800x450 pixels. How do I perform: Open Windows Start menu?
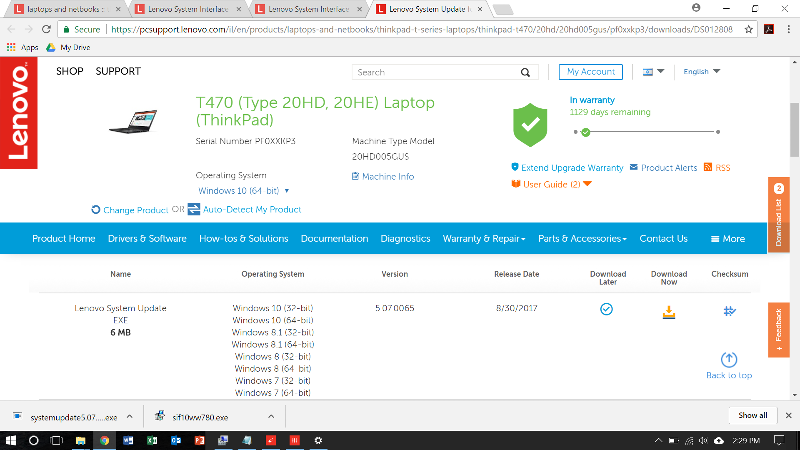(10, 440)
